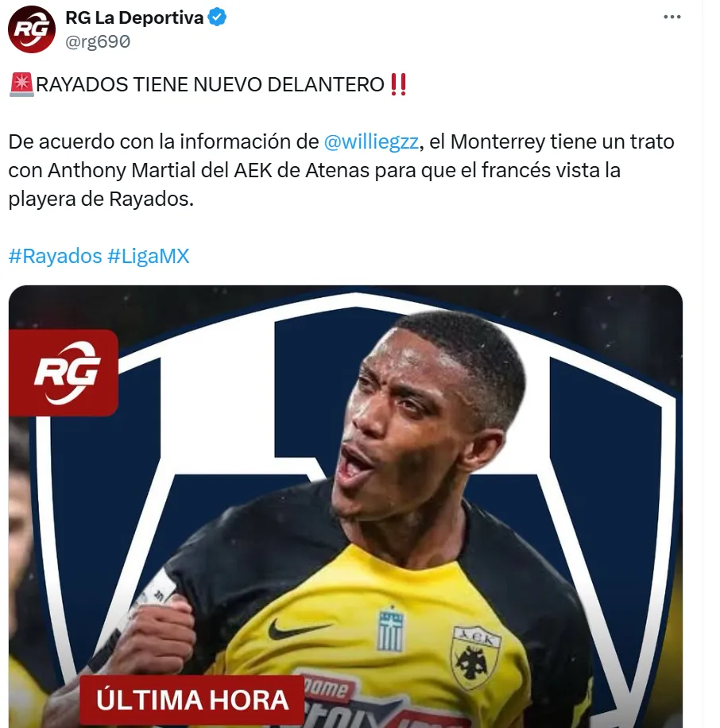This screenshot has height=728, width=720.
Task: Follow the #LigaMX hashtag
Action: tap(149, 256)
